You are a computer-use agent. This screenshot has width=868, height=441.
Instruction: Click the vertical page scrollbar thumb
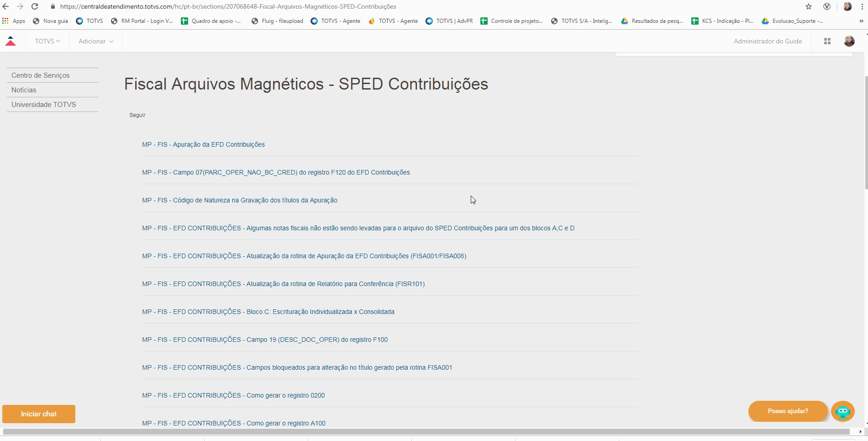click(x=866, y=133)
